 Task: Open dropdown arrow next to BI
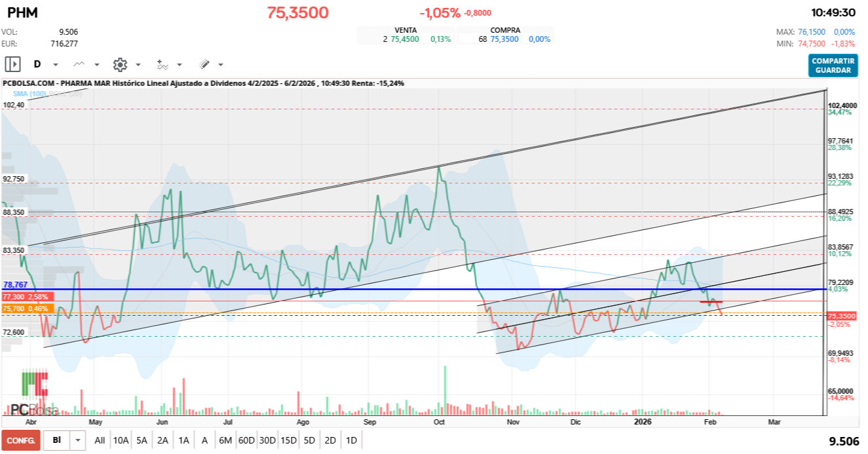78,440
